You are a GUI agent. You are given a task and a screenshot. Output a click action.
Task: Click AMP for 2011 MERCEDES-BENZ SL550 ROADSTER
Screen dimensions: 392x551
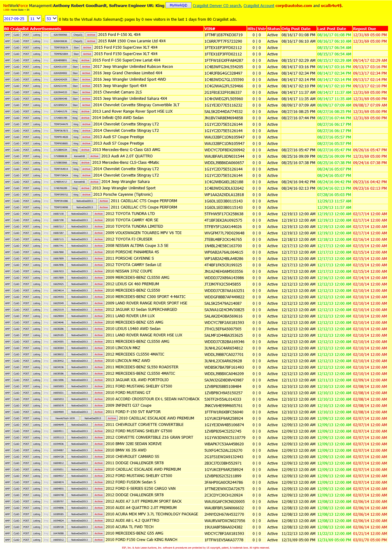pyautogui.click(x=8, y=367)
